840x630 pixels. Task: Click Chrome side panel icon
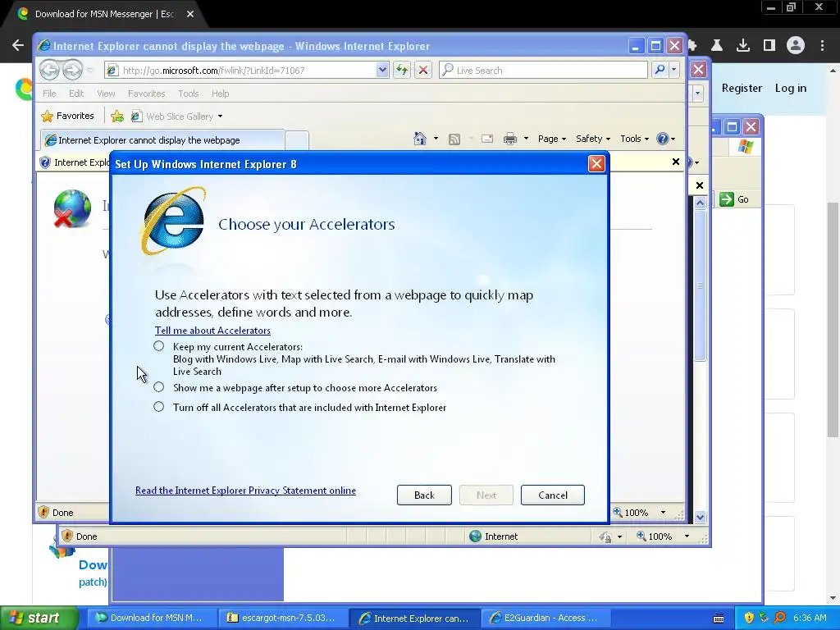click(769, 46)
